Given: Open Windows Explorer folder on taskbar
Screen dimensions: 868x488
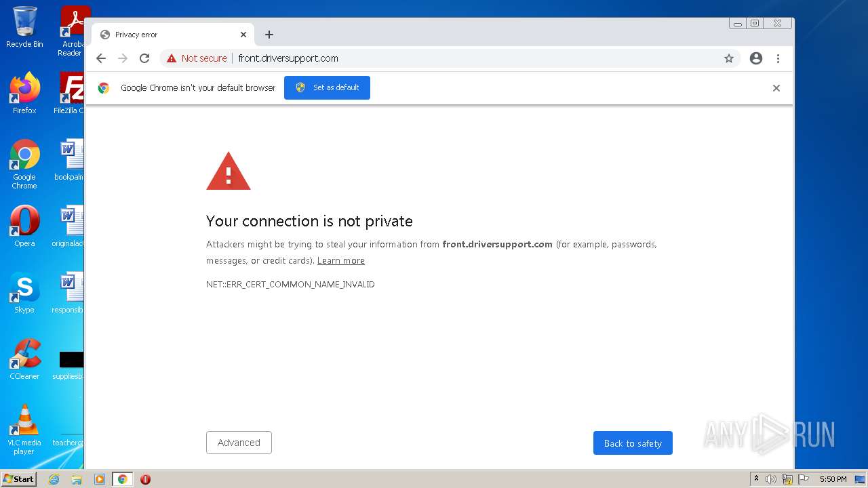Looking at the screenshot, I should 77,479.
